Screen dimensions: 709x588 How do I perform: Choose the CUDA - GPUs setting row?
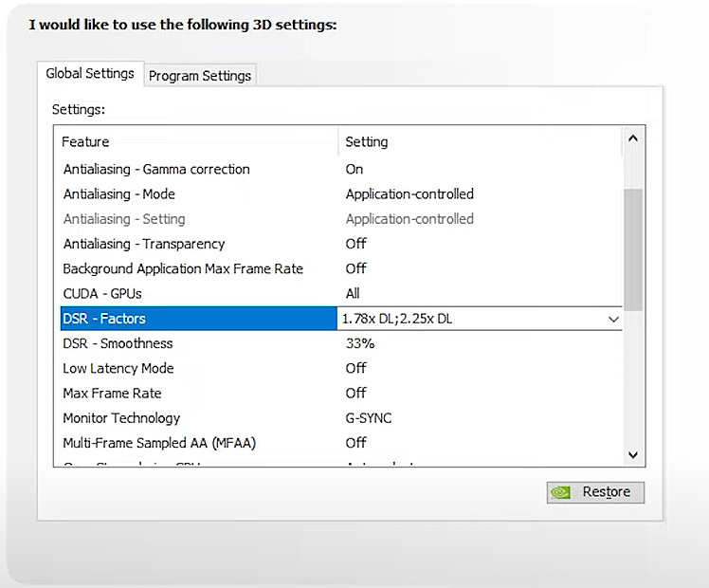coord(102,294)
